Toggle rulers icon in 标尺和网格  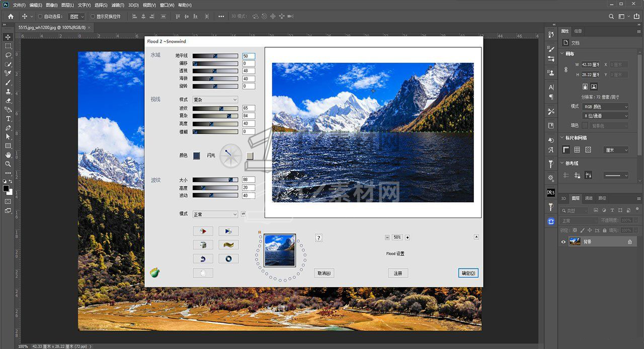point(566,149)
